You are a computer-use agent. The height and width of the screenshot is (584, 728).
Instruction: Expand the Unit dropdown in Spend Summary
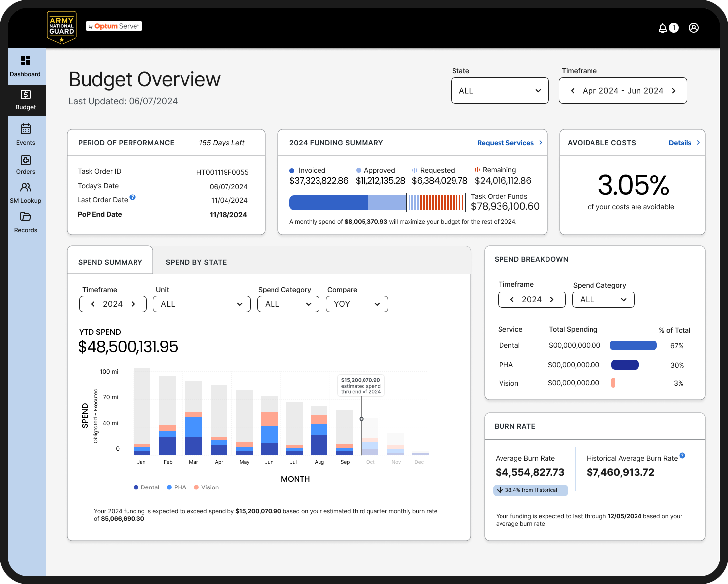point(202,304)
